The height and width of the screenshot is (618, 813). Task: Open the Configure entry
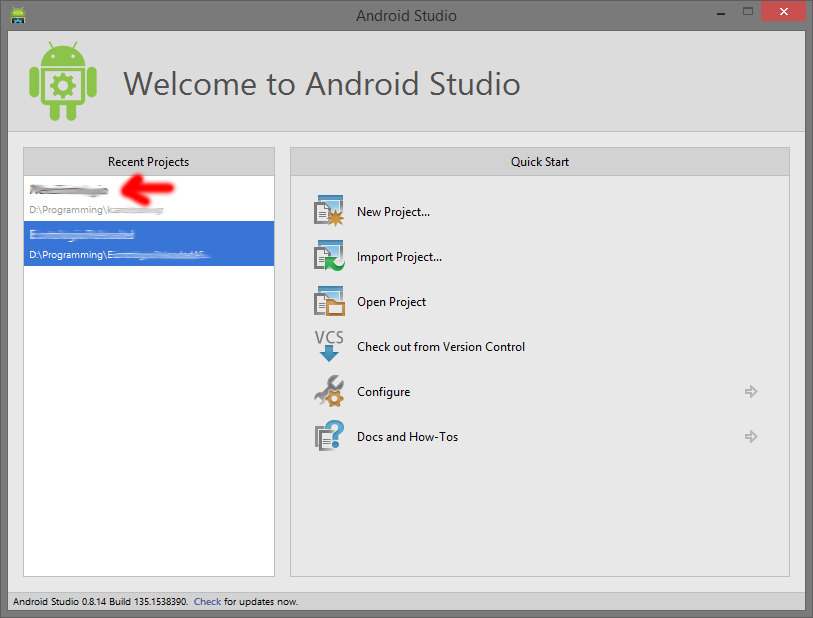(x=383, y=392)
